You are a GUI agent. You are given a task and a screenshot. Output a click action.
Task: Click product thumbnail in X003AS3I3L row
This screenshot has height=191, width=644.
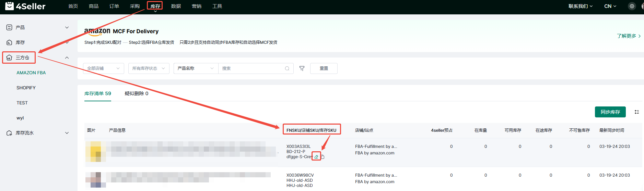coord(96,151)
